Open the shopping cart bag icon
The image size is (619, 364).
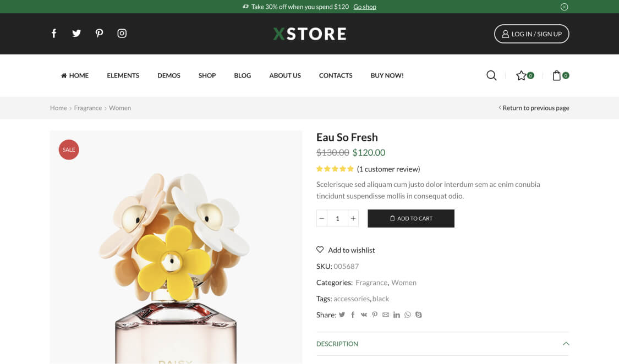click(x=557, y=75)
